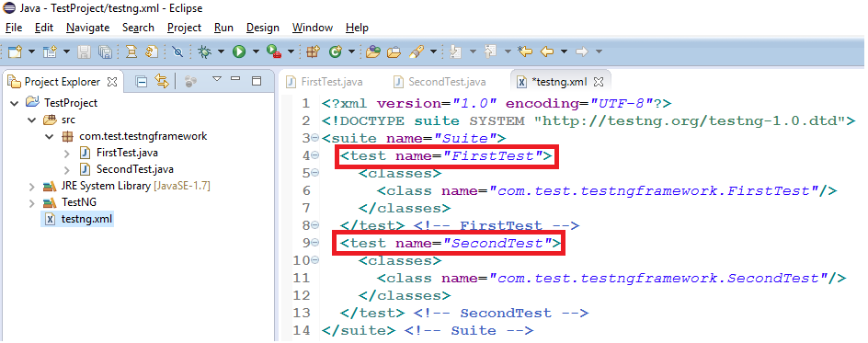Open New Java Class dropdown arrow

(x=351, y=52)
